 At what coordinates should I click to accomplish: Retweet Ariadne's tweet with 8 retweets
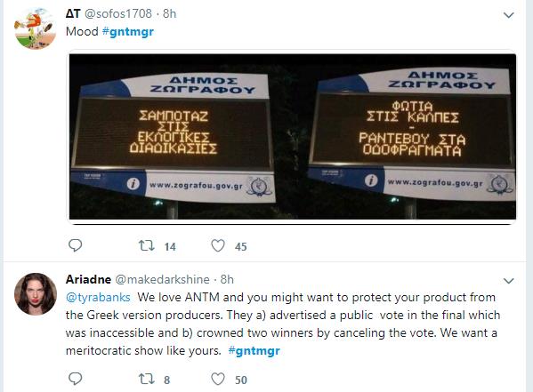[x=147, y=379]
